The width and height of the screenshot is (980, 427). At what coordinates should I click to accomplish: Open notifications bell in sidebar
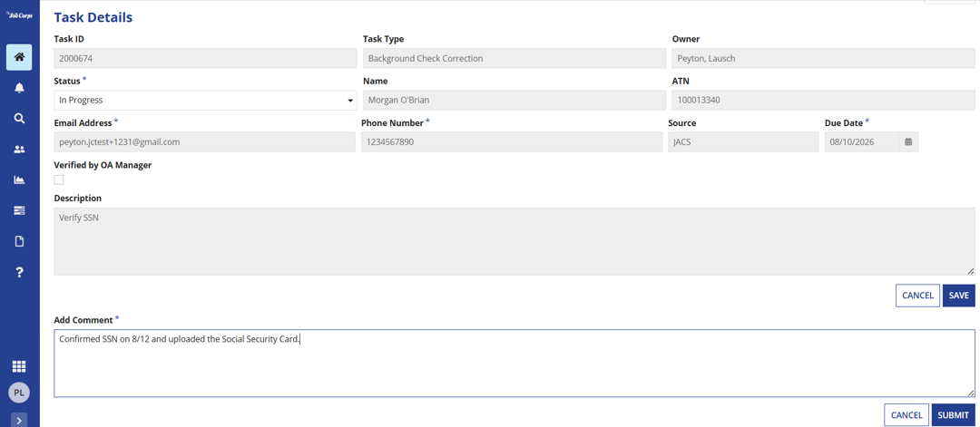(19, 88)
